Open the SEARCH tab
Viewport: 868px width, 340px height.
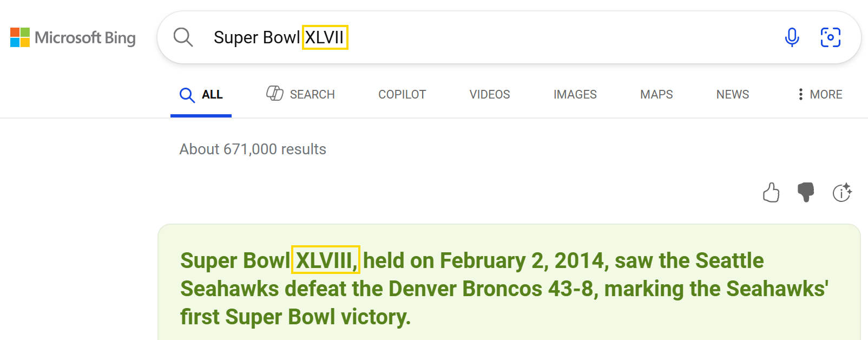point(301,94)
